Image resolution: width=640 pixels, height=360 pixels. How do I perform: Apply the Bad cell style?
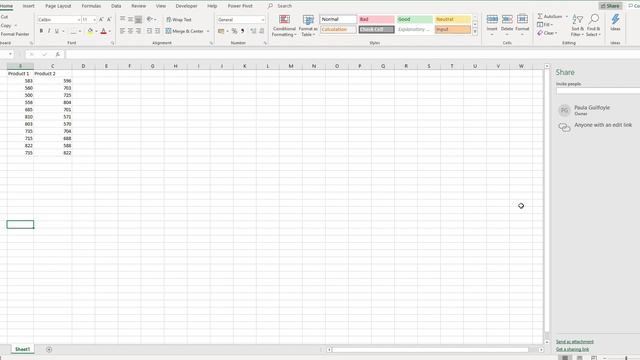tap(376, 19)
